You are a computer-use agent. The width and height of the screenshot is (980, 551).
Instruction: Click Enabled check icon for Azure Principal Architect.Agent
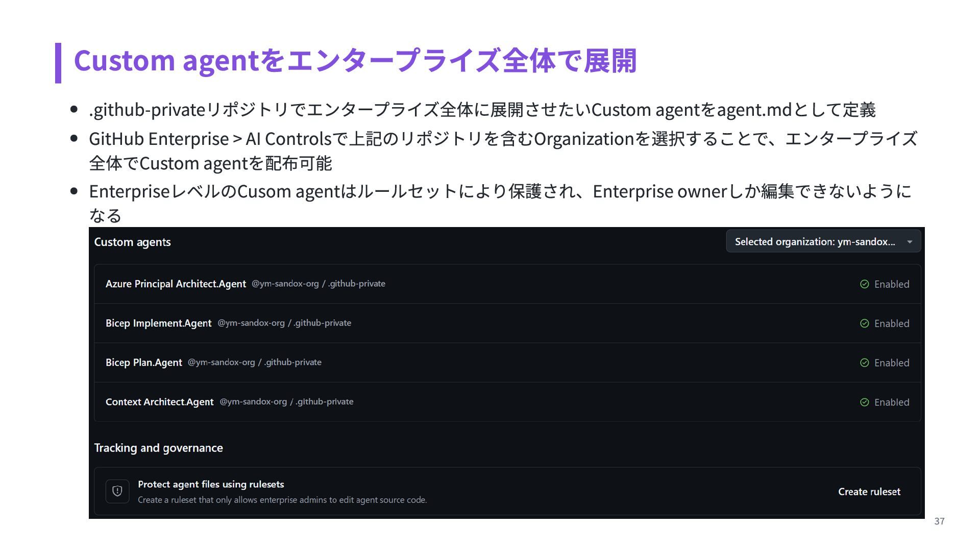click(864, 284)
